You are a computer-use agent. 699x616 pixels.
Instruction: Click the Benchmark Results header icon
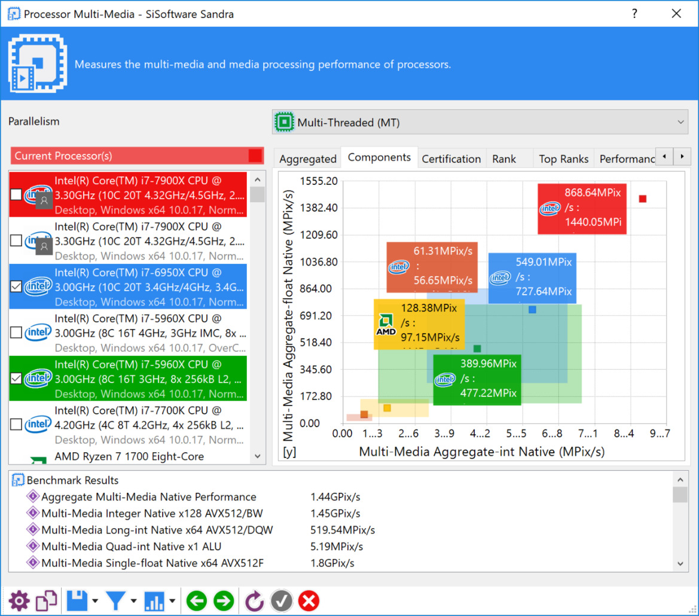pyautogui.click(x=18, y=480)
